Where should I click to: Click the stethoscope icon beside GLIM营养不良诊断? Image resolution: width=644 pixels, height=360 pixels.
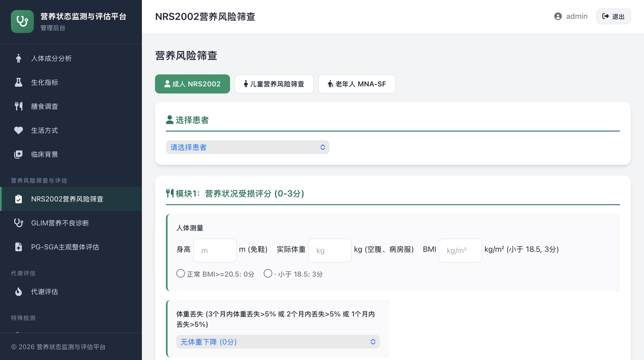click(18, 223)
